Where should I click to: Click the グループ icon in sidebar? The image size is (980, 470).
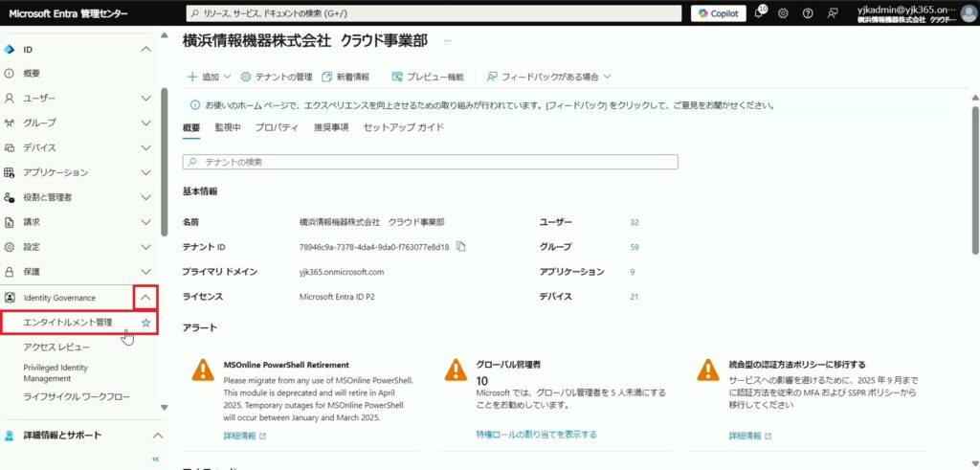[9, 123]
